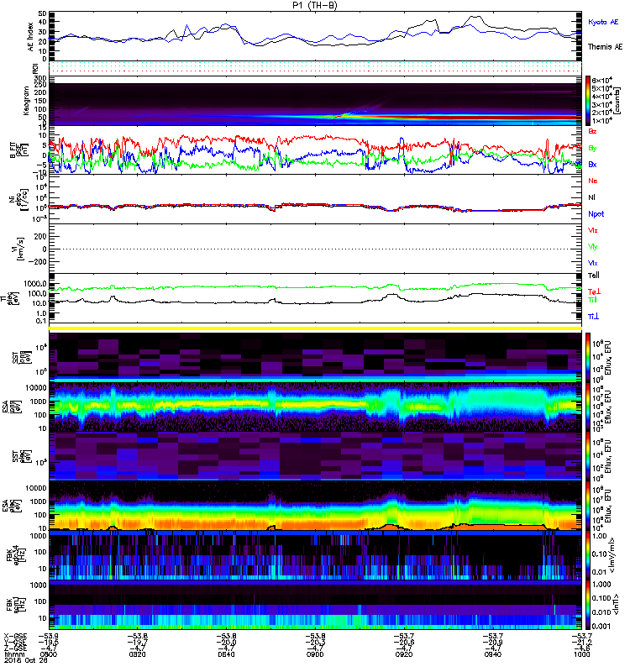Click the "0840" time tick label
Screen dimensions: 630x672
[x=226, y=654]
